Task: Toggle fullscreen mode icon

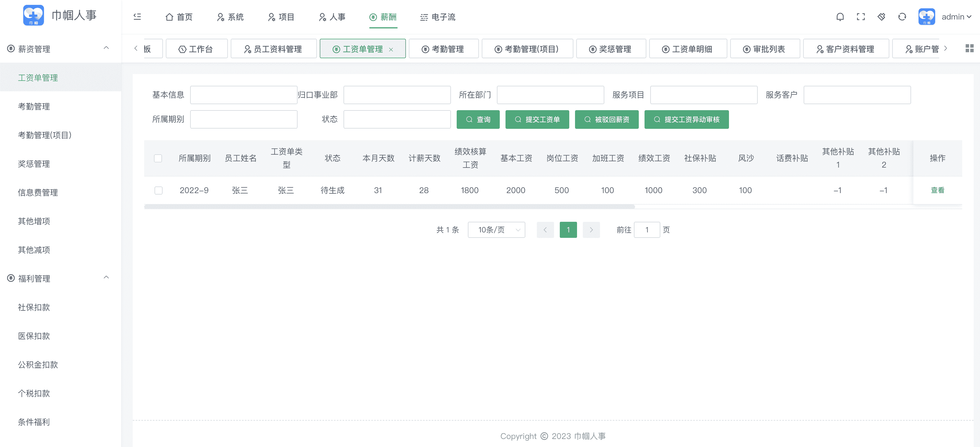Action: 861,17
